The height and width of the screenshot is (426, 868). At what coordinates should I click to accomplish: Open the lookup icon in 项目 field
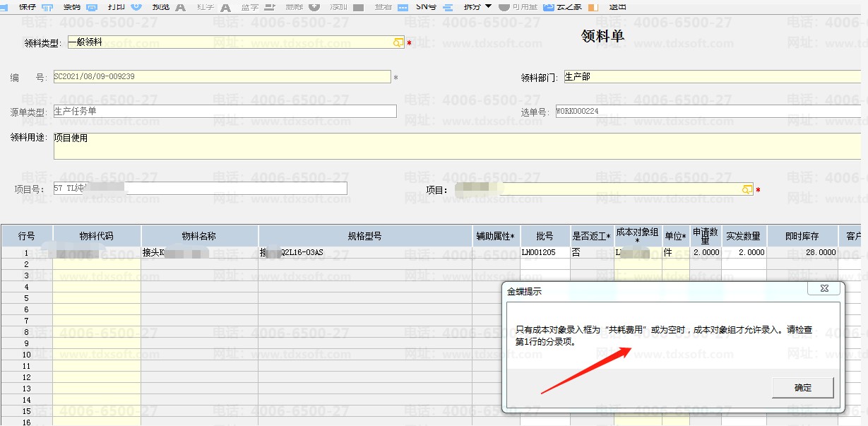(x=747, y=189)
